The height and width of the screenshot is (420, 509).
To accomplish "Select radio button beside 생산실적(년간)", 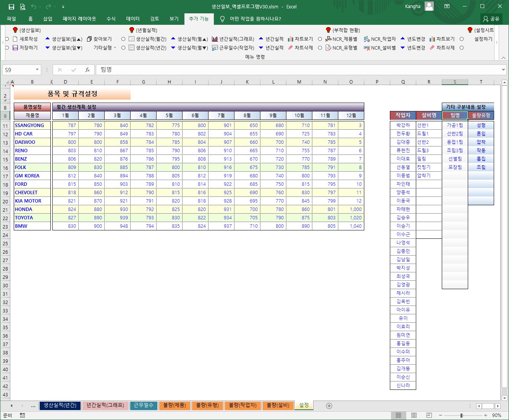I will [123, 48].
